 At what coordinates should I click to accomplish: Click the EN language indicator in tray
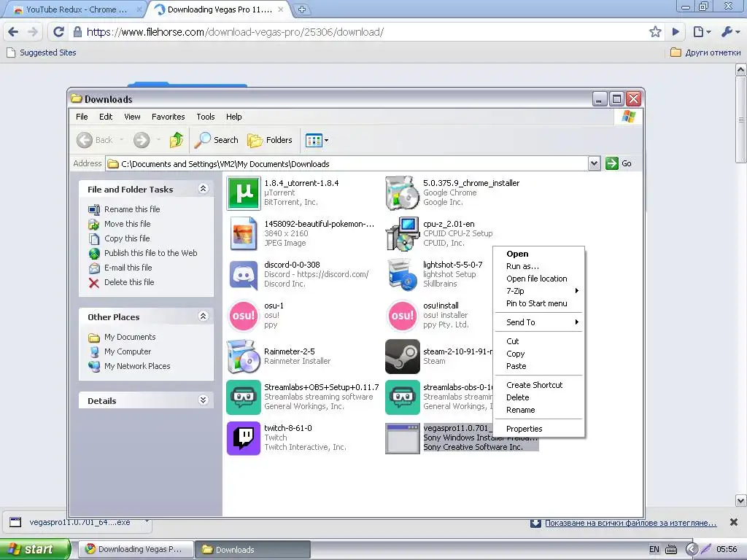point(654,549)
